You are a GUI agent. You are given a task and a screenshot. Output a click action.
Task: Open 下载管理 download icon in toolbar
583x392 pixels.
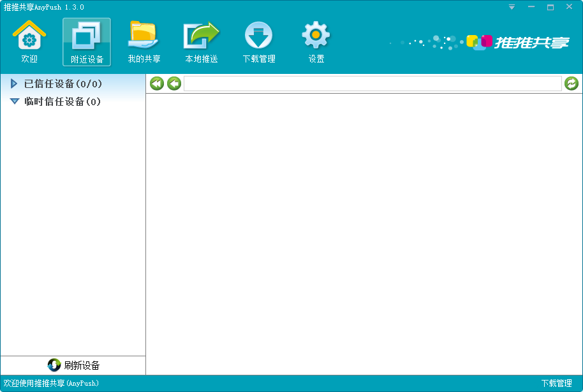(x=259, y=41)
